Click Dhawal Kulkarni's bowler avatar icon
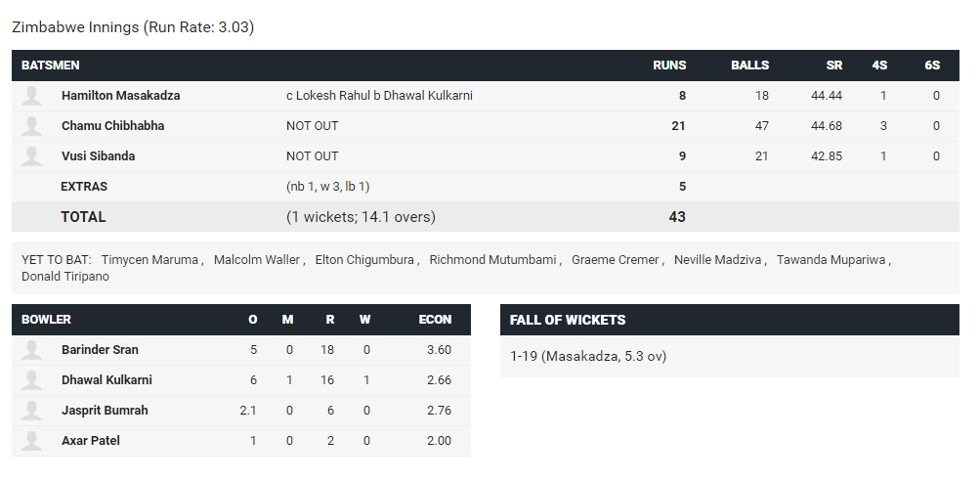980x483 pixels. tap(32, 379)
